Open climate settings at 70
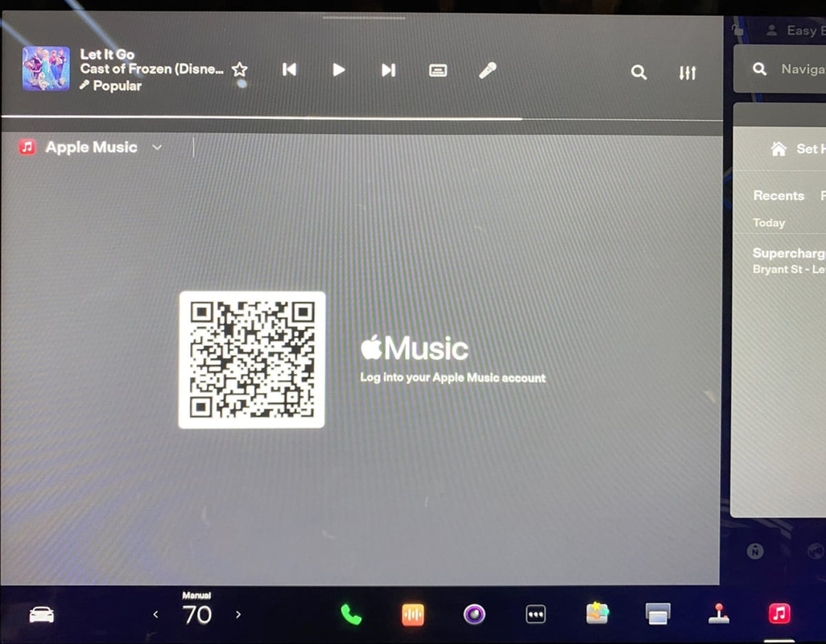Screen dimensions: 826x644 tap(197, 614)
